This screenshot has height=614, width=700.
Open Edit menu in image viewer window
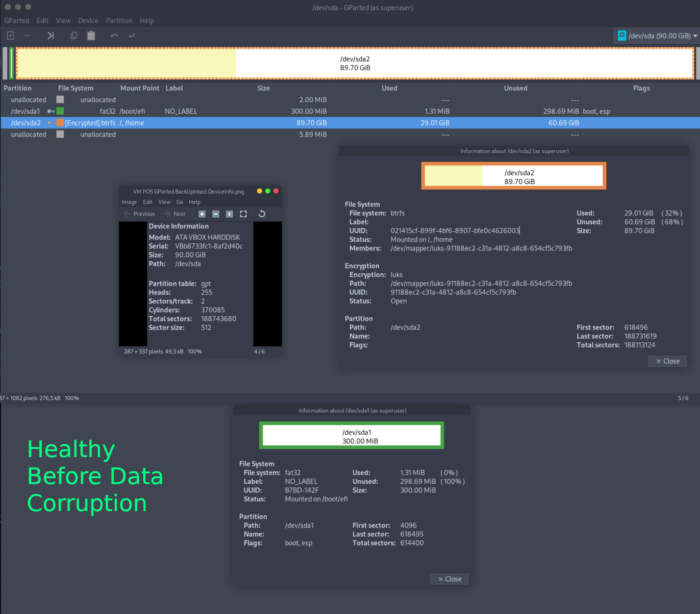[x=148, y=202]
